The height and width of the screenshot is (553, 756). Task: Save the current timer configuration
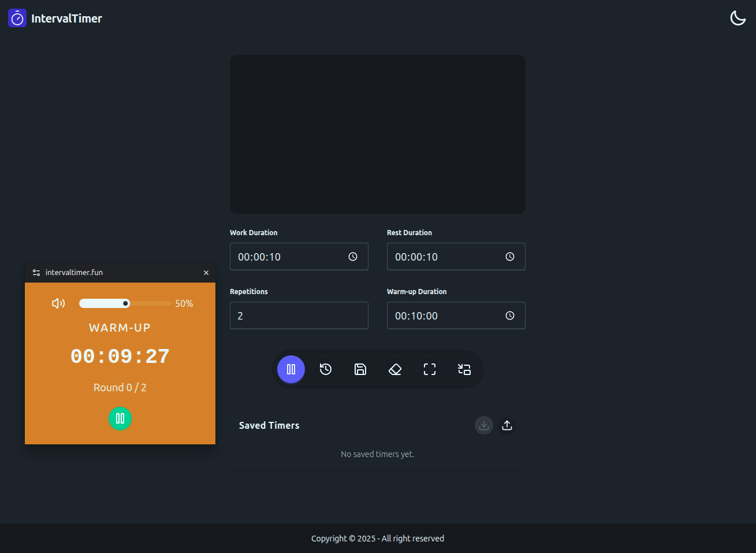[x=360, y=369]
